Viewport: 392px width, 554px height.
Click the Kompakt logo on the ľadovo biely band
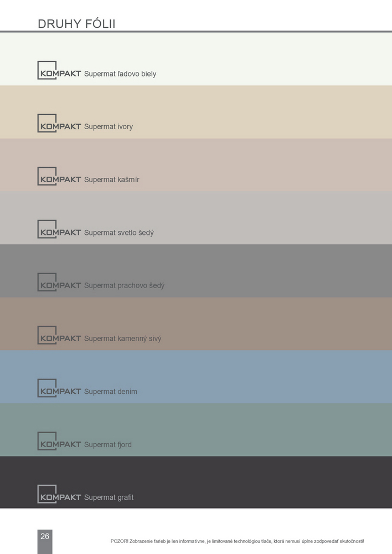(x=59, y=70)
